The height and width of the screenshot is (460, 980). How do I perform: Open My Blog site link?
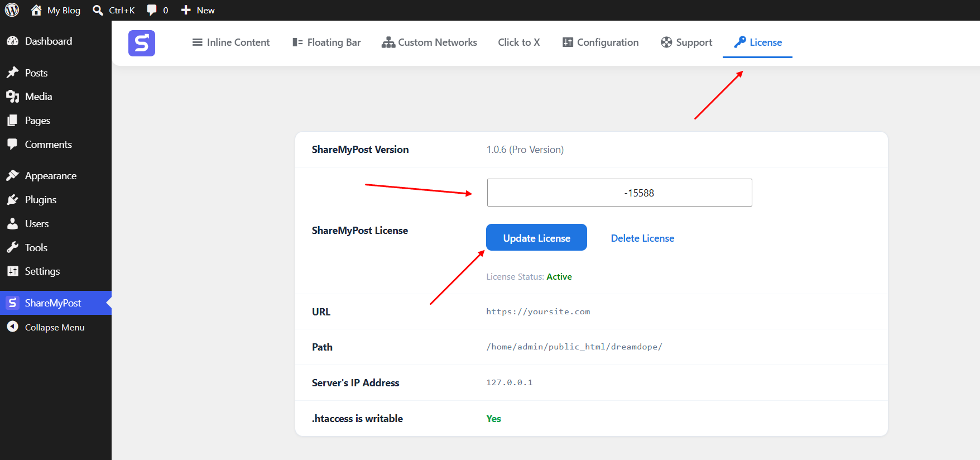pos(64,10)
